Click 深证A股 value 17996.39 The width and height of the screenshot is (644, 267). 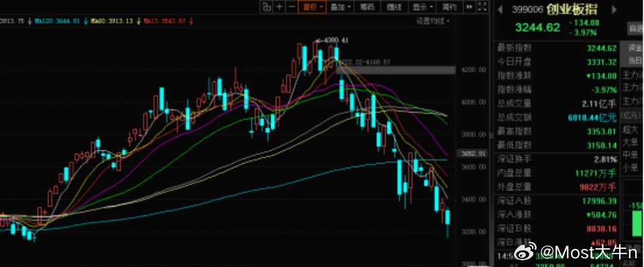coord(599,201)
